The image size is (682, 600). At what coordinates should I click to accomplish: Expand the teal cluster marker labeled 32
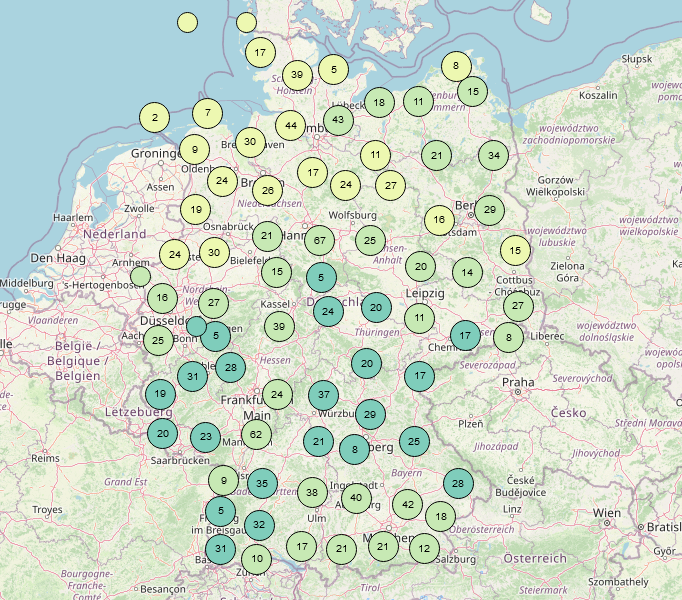(x=259, y=524)
